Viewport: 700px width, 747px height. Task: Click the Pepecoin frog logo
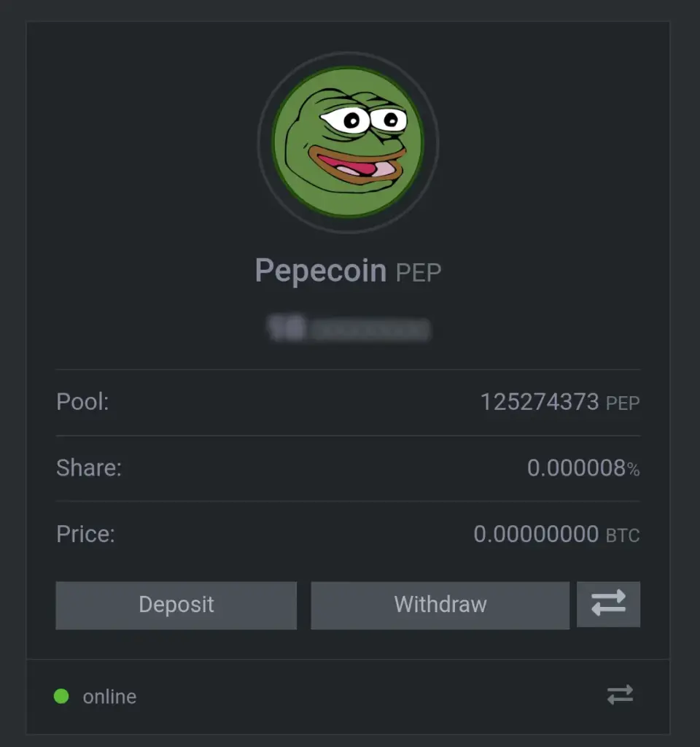[348, 142]
